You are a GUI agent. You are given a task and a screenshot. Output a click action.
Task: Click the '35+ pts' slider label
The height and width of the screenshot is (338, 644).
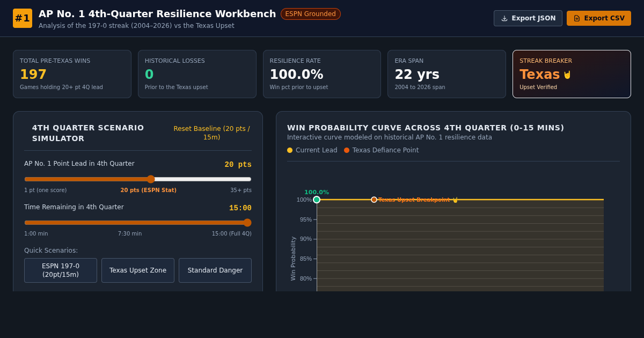[241, 190]
